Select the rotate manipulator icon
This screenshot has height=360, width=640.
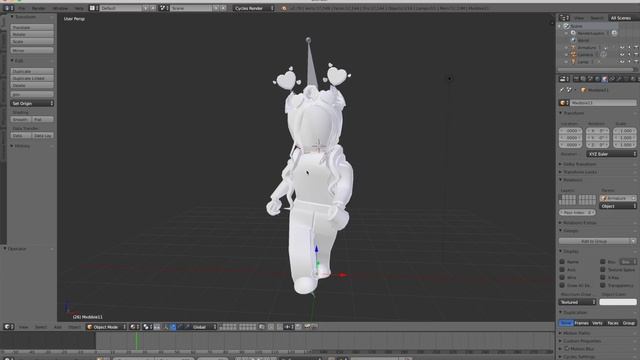pos(180,327)
